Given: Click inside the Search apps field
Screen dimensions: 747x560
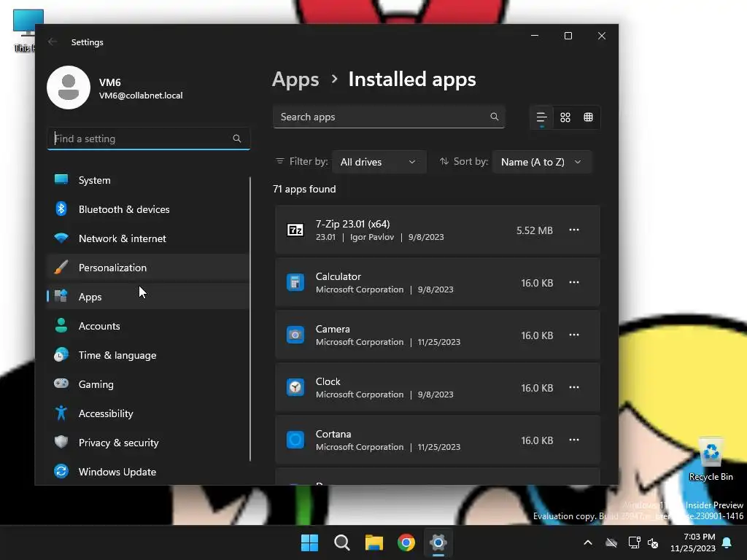Looking at the screenshot, I should [x=389, y=117].
